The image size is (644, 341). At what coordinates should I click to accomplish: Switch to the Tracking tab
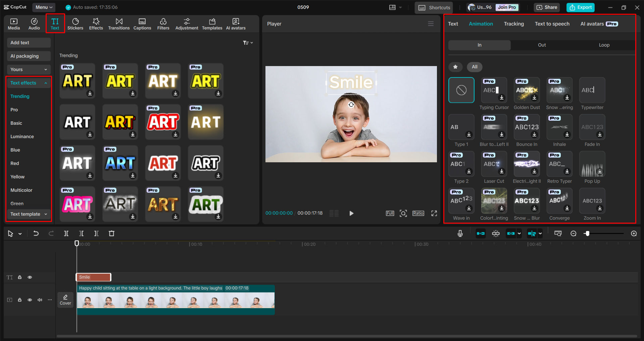coord(513,23)
